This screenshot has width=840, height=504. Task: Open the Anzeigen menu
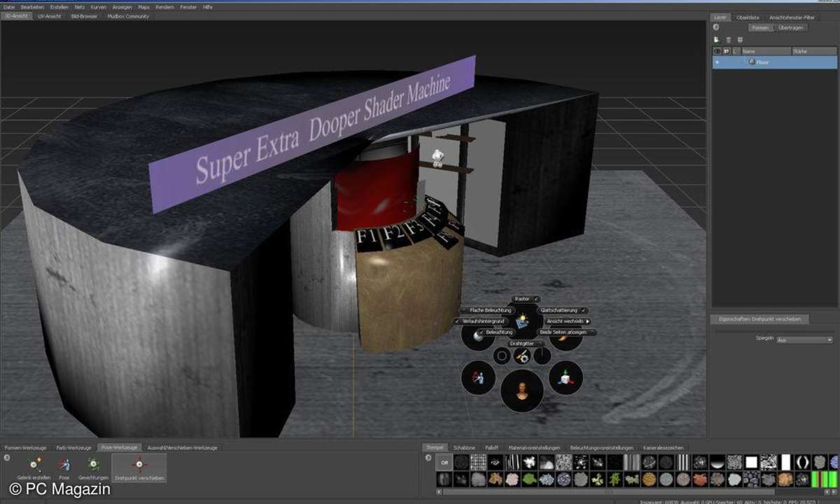point(122,6)
